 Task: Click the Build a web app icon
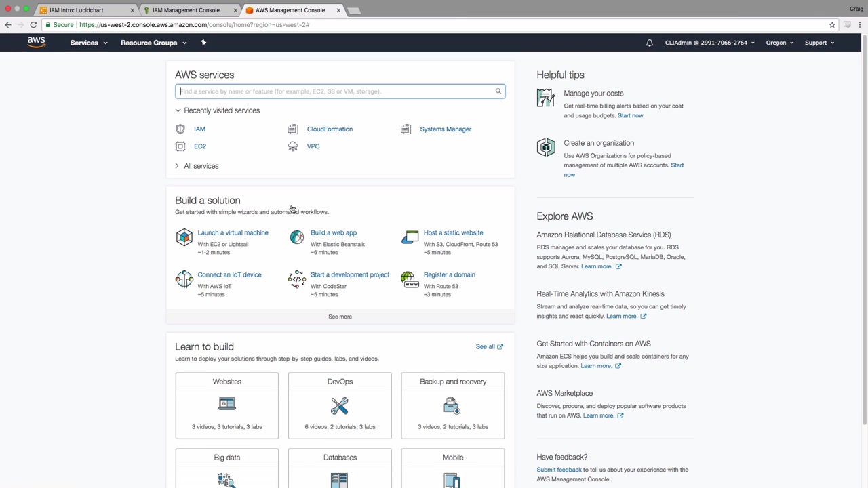coord(297,237)
